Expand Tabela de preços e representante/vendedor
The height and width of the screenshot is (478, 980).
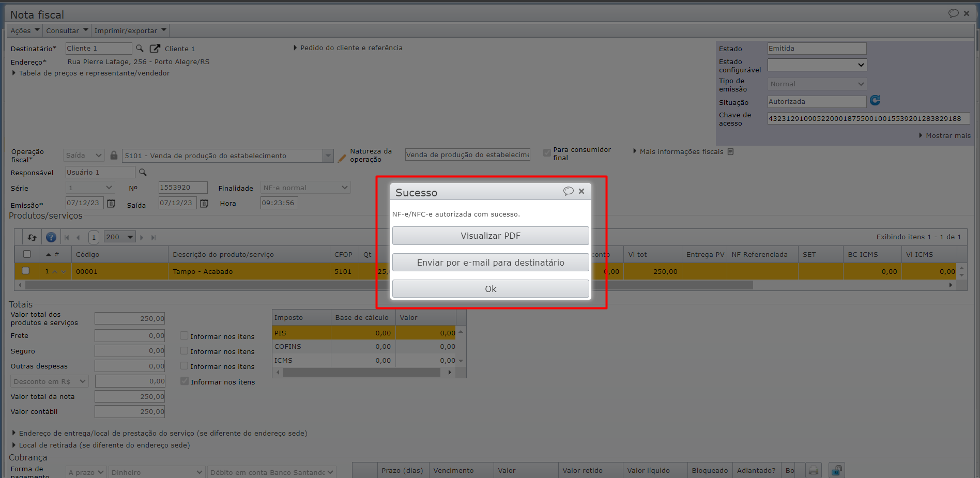pyautogui.click(x=90, y=73)
